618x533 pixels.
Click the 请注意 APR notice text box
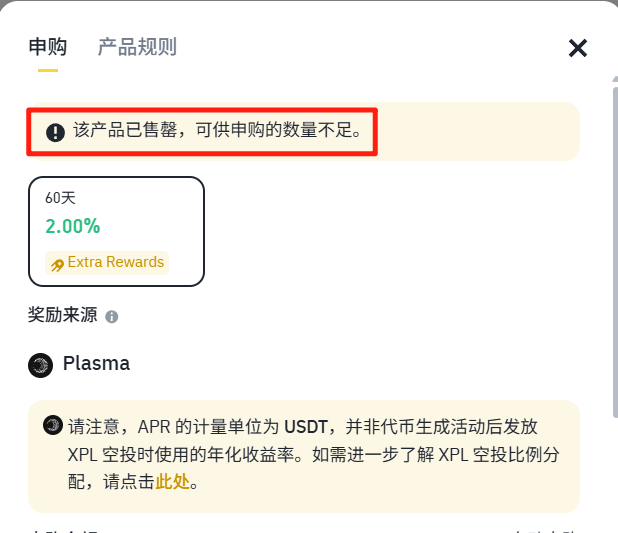pyautogui.click(x=303, y=454)
